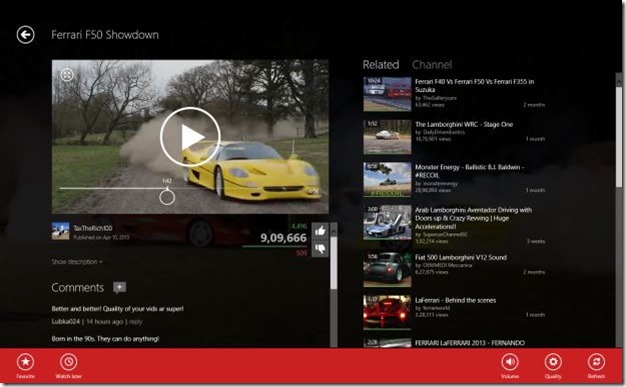Open Monster Energy Ballistic B.J. Baldwin thumbnail
626x387 pixels.
pyautogui.click(x=387, y=179)
